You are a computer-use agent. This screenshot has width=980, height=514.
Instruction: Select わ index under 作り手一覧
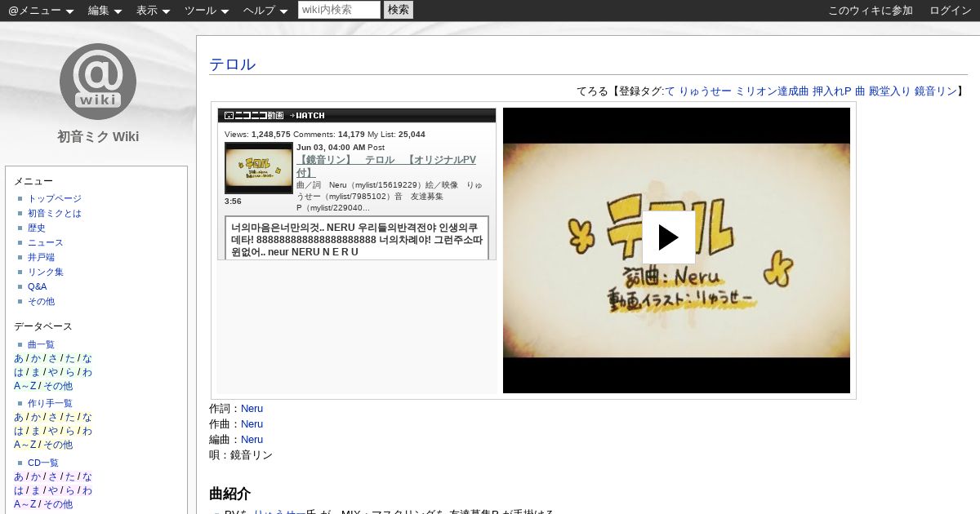click(x=87, y=431)
